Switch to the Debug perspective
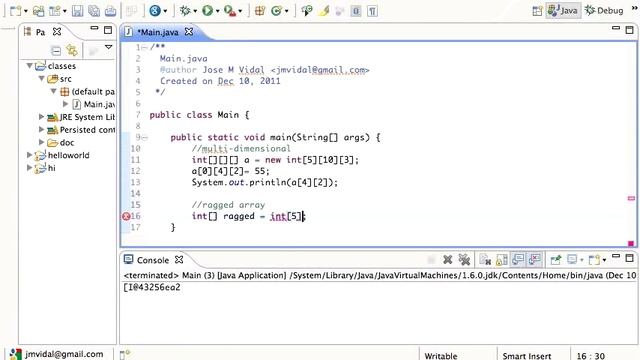The width and height of the screenshot is (640, 360). [x=604, y=10]
